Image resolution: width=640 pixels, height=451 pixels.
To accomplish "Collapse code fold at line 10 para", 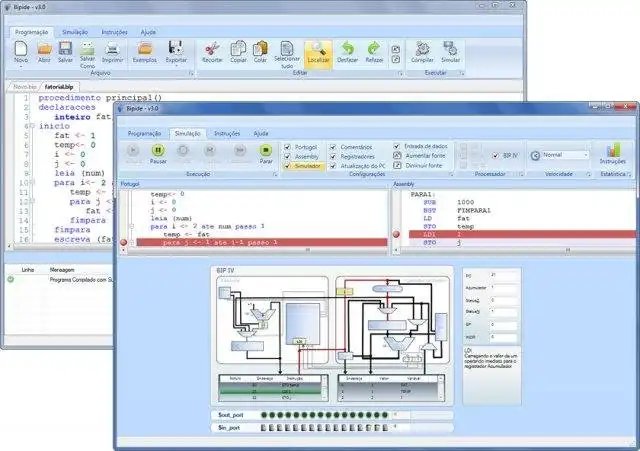I will (32, 182).
